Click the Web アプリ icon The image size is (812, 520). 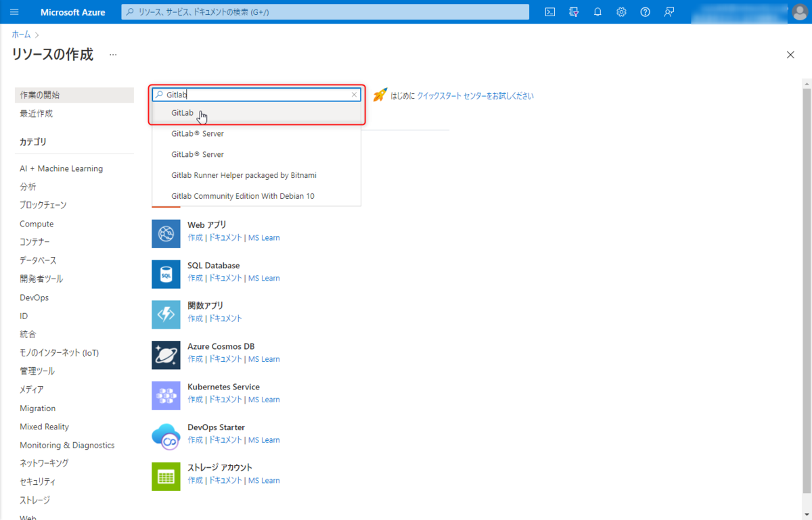click(x=166, y=234)
